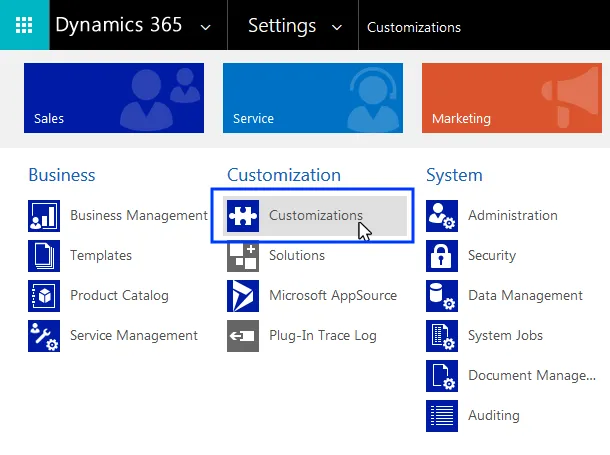The width and height of the screenshot is (610, 455).
Task: Open the Solutions squares icon
Action: tap(243, 256)
